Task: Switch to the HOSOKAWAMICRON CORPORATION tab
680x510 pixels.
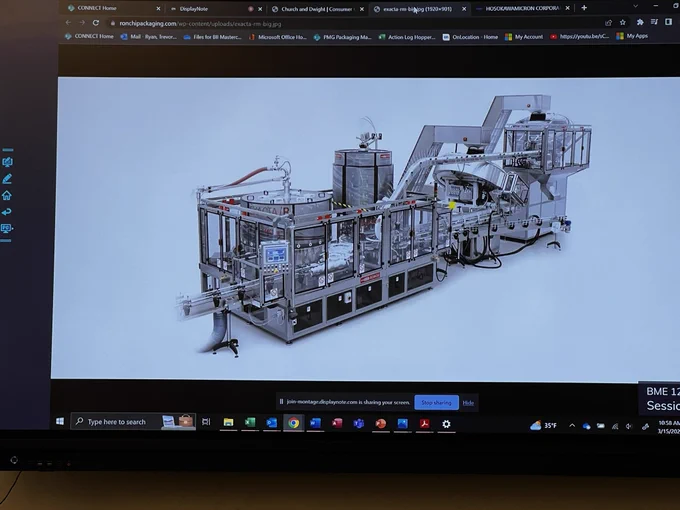Action: (x=522, y=8)
